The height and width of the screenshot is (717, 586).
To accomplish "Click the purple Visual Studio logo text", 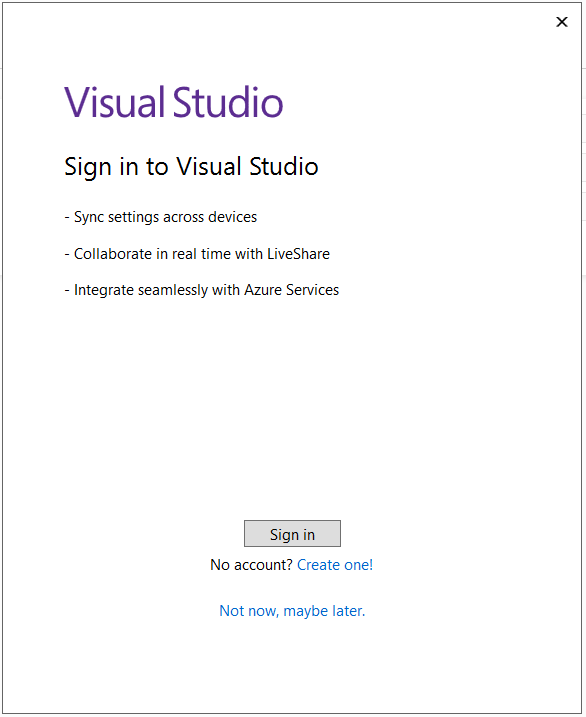I will [174, 102].
